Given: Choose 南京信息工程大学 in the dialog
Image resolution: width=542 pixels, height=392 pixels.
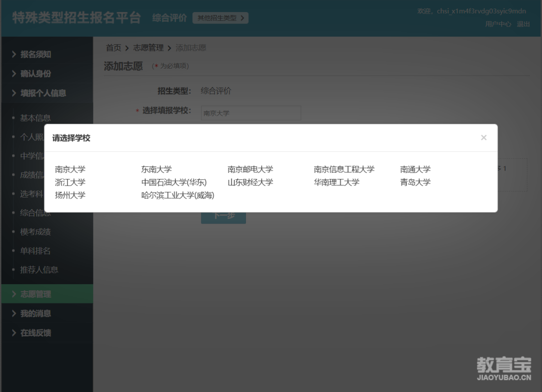Looking at the screenshot, I should coord(344,169).
